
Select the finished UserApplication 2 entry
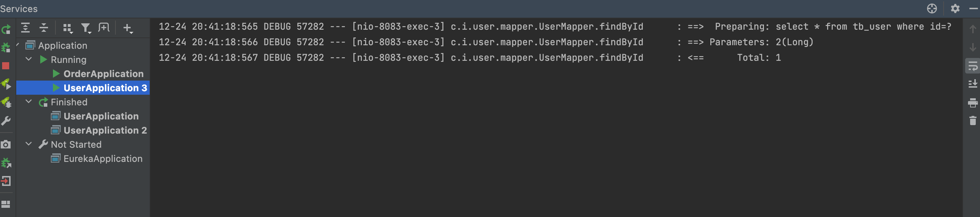point(105,130)
